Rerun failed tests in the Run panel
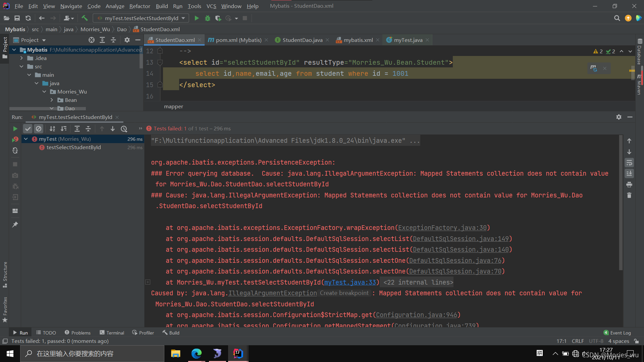 pos(15,150)
